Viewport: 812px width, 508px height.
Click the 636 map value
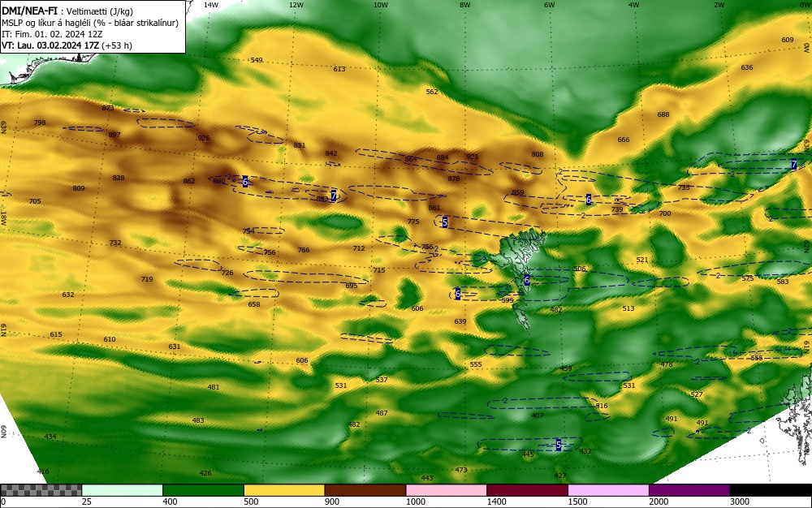[747, 67]
